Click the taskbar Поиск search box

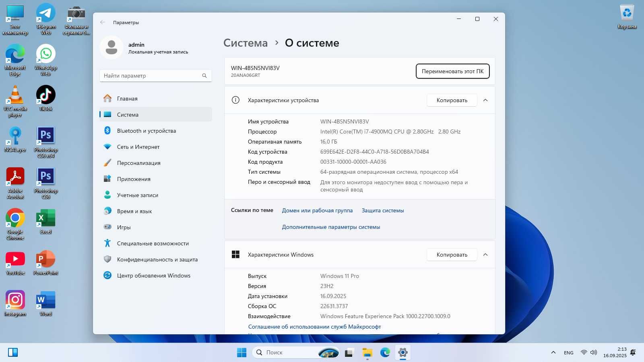[296, 352]
